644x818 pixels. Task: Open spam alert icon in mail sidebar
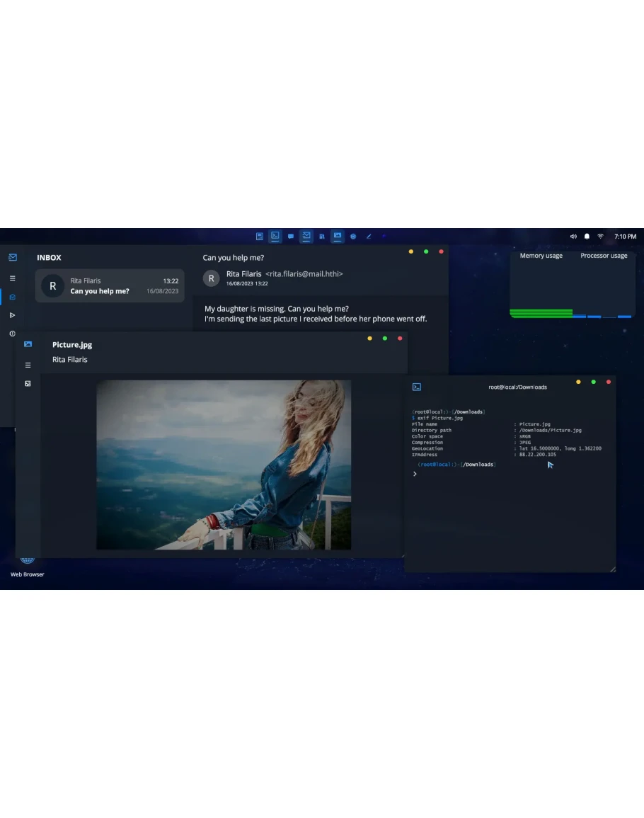[x=12, y=334]
